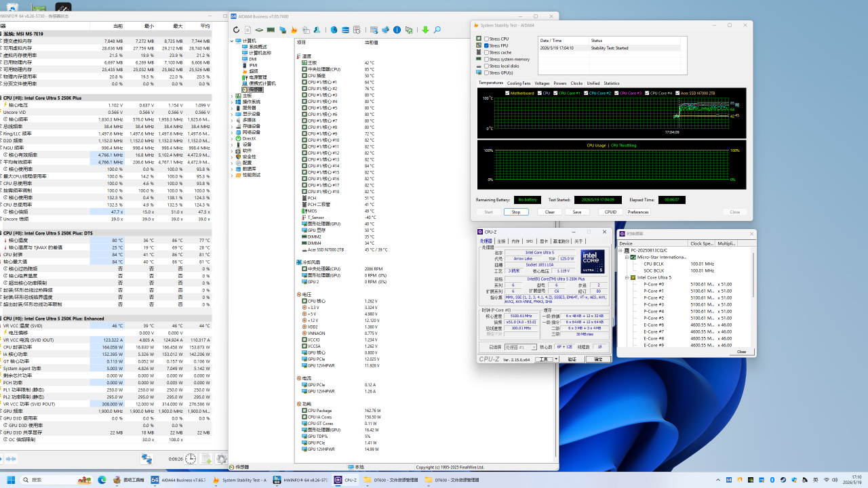Enable Stress system memory checkbox
The width and height of the screenshot is (868, 488).
(x=486, y=59)
